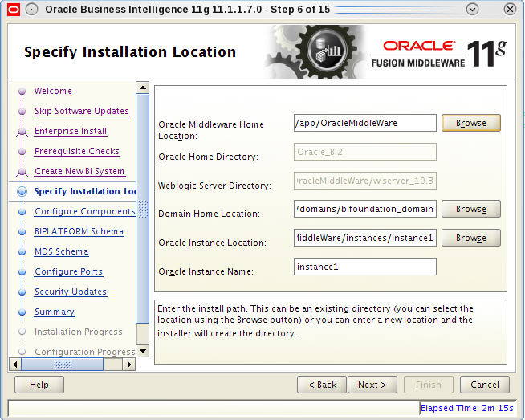
Task: Click the Oracle Instance Name label
Action: coord(206,271)
